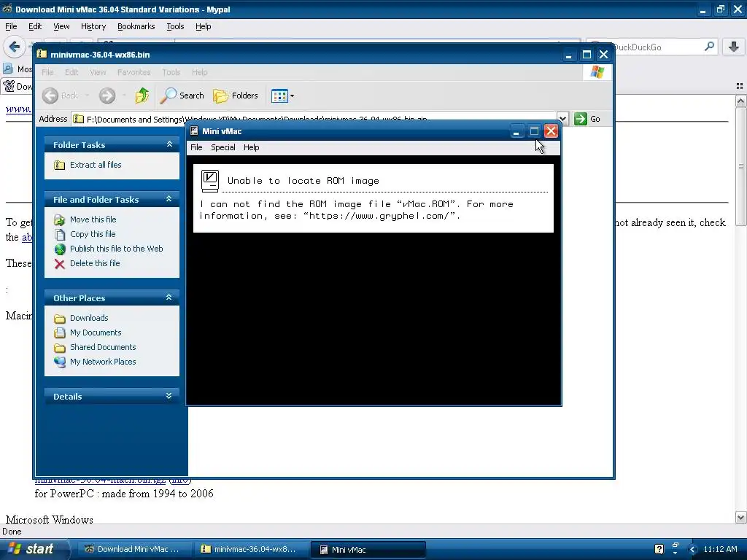
Task: Open Help menu in Mini vMac
Action: pos(251,147)
